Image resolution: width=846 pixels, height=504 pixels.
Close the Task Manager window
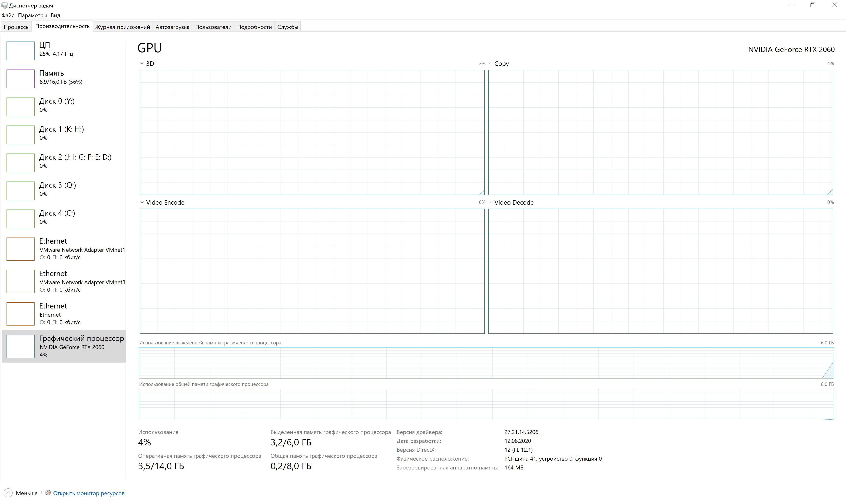835,5
